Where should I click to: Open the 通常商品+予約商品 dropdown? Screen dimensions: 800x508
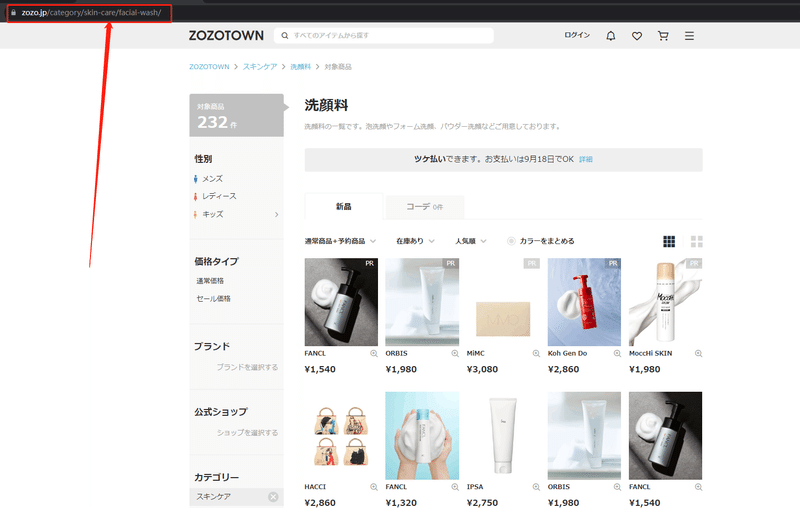tap(340, 241)
